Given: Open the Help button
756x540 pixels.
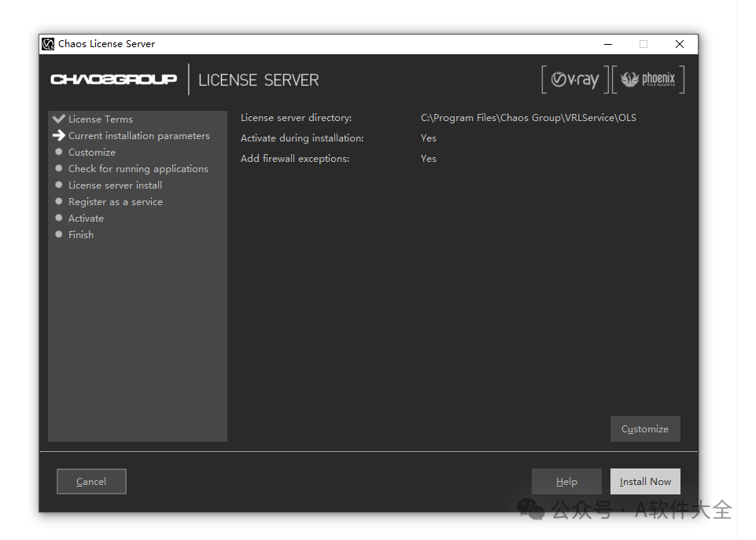Looking at the screenshot, I should [x=566, y=481].
